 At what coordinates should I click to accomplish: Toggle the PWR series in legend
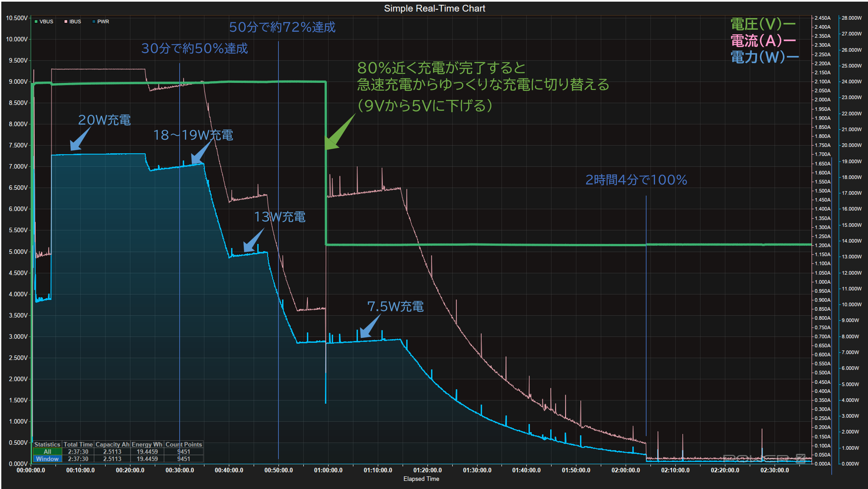(103, 22)
